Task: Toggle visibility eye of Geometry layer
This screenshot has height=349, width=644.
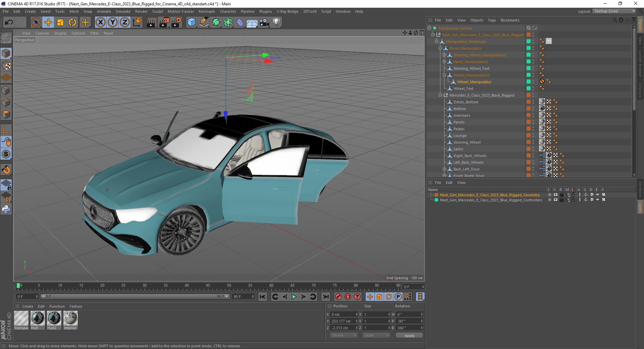Action: [x=555, y=195]
